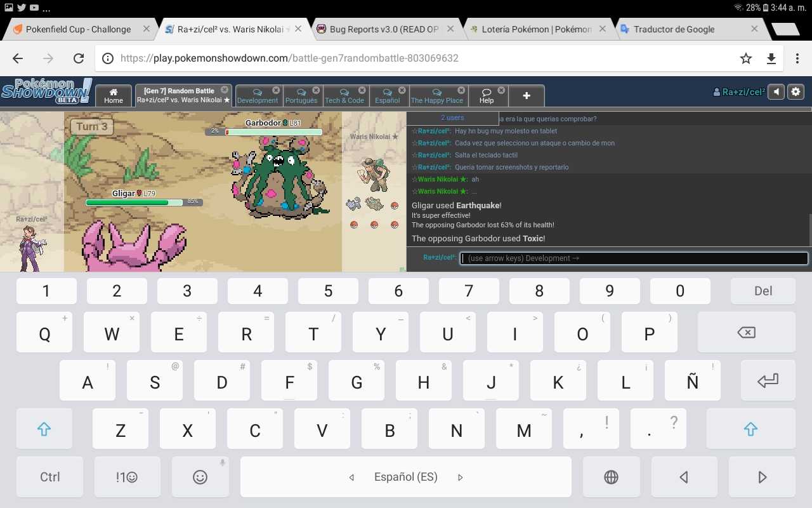Screen dimensions: 812x508
Task: Click the chat log scrollbar
Action: (x=809, y=229)
